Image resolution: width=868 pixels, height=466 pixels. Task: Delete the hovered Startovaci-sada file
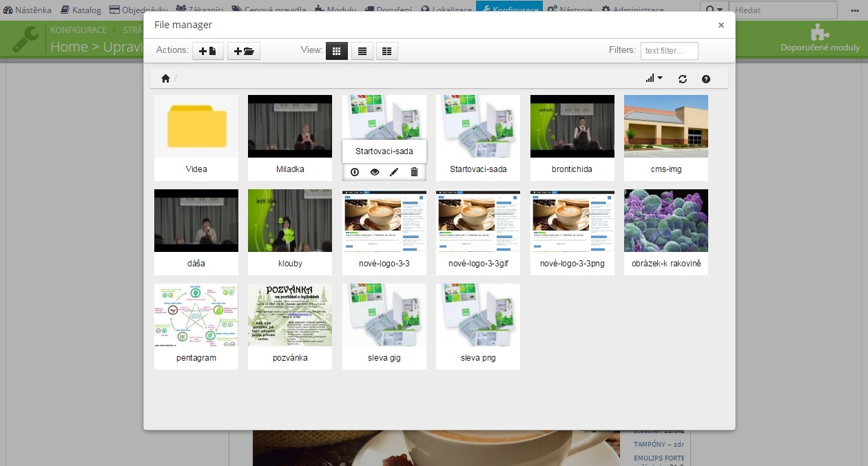tap(414, 172)
